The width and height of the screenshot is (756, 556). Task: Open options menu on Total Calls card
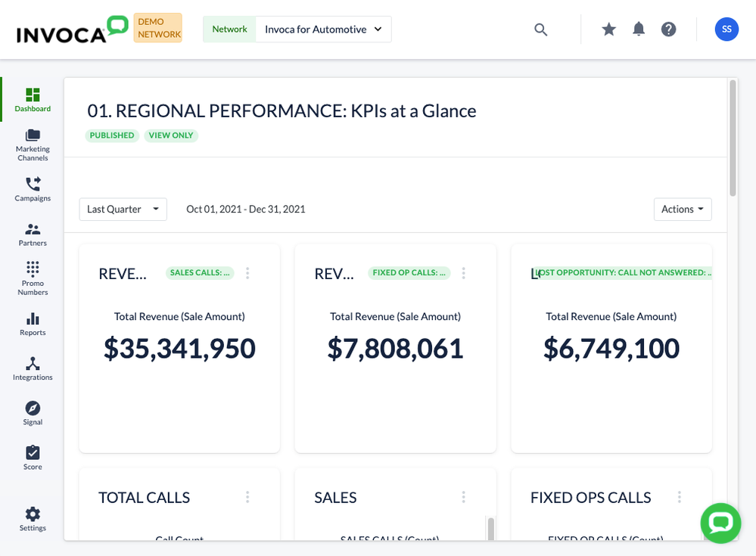point(247,497)
